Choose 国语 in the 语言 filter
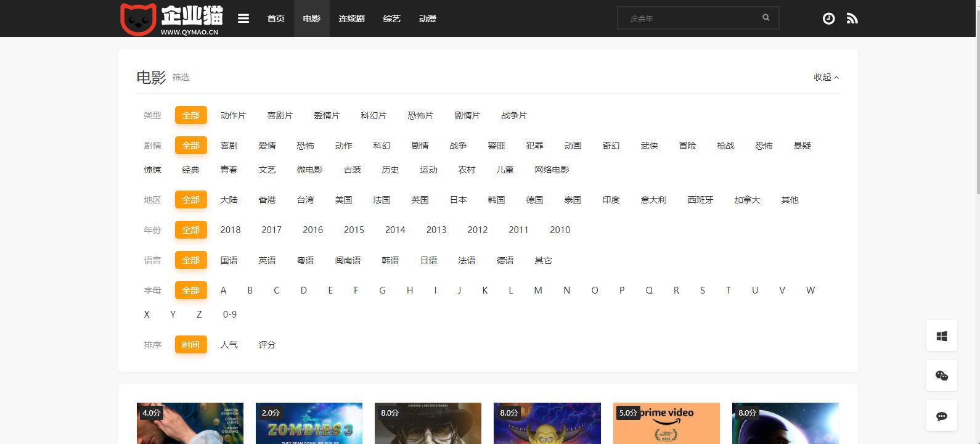Image resolution: width=980 pixels, height=444 pixels. coord(229,260)
